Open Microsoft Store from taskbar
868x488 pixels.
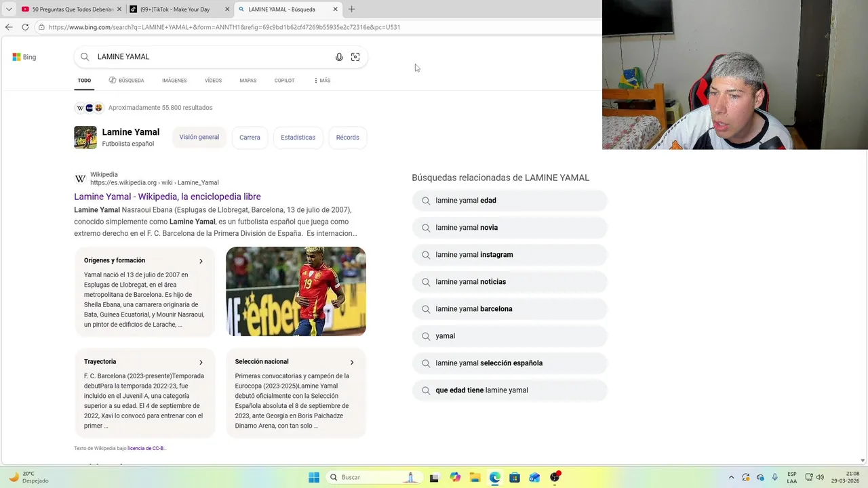coord(515,477)
